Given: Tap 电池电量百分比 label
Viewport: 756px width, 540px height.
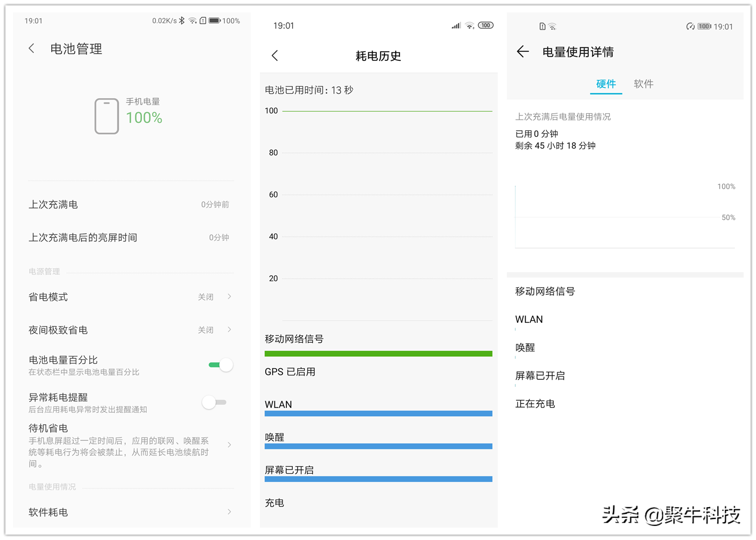Looking at the screenshot, I should (x=63, y=360).
